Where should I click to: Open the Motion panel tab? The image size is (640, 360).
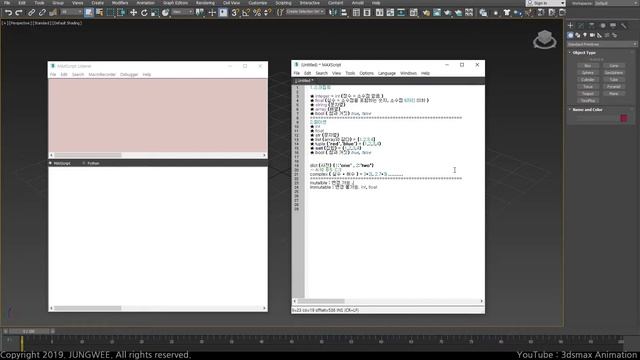pos(602,26)
